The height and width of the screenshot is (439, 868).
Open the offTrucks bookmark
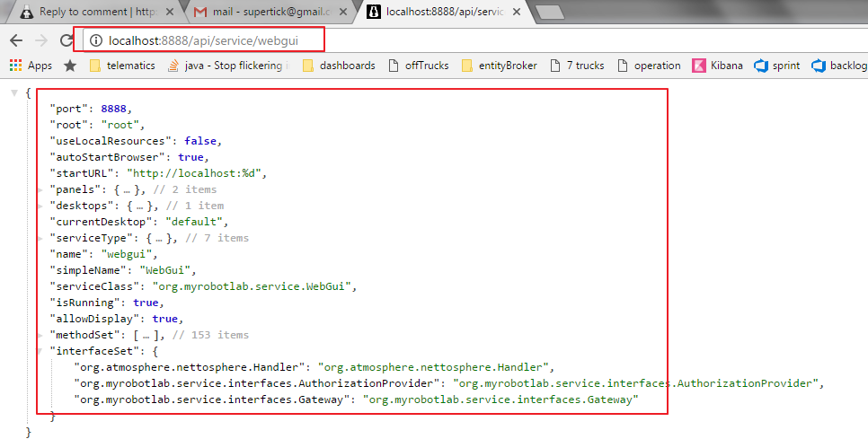tap(419, 66)
